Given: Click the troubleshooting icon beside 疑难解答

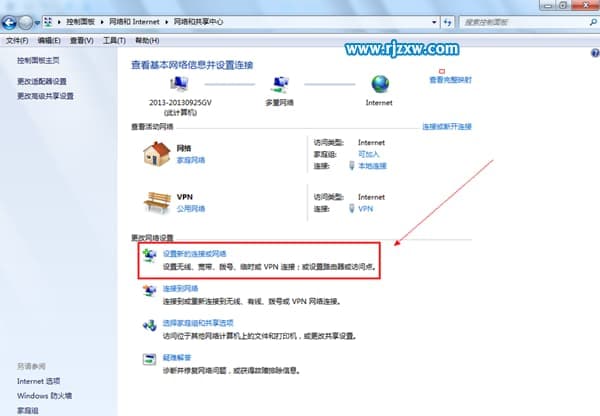Looking at the screenshot, I should (x=149, y=359).
